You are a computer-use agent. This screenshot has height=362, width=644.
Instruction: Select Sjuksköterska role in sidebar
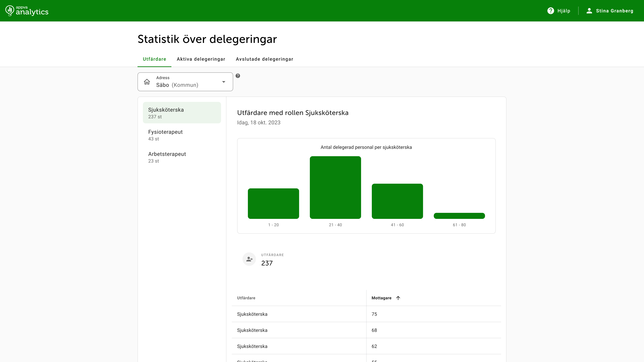(182, 113)
